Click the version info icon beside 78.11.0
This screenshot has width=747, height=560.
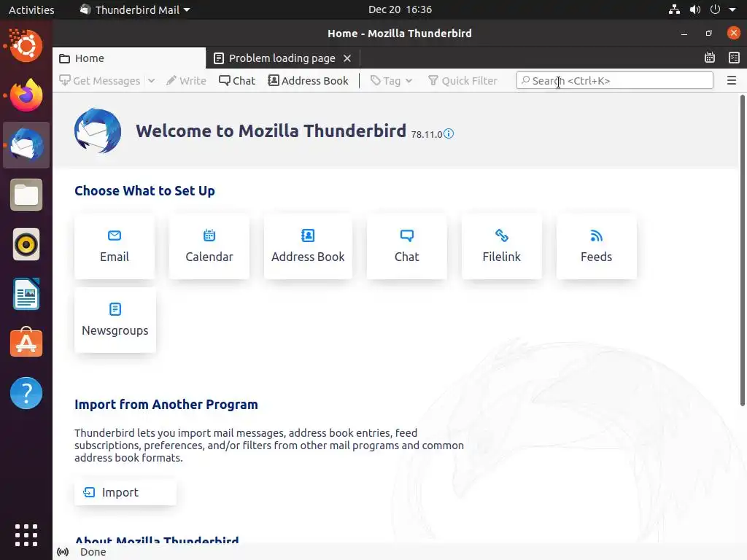pos(449,134)
